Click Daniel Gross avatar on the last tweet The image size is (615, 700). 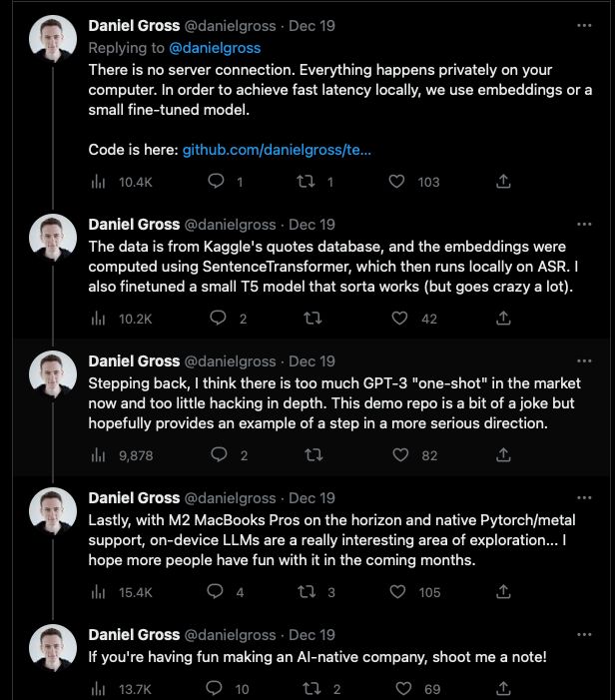tap(52, 649)
